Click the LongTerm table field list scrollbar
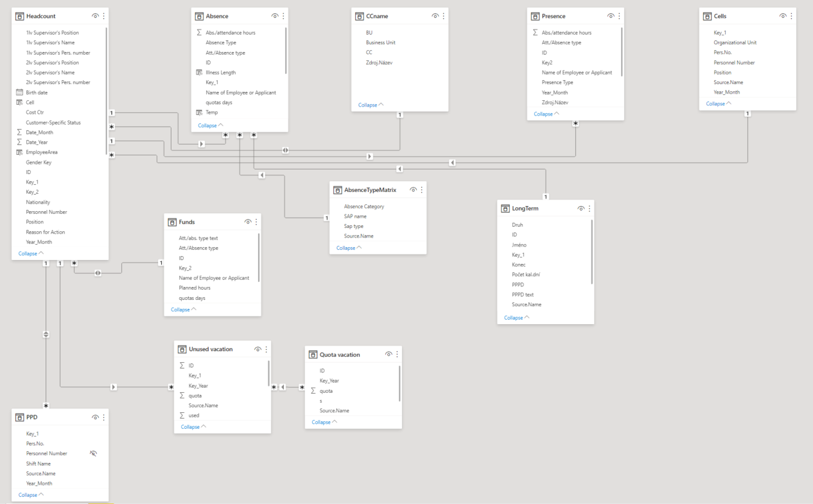 click(x=591, y=252)
